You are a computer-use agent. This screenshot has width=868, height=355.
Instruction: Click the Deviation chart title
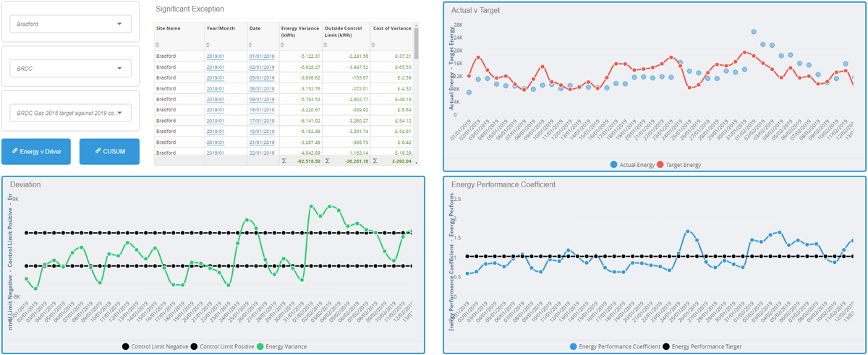pyautogui.click(x=25, y=184)
